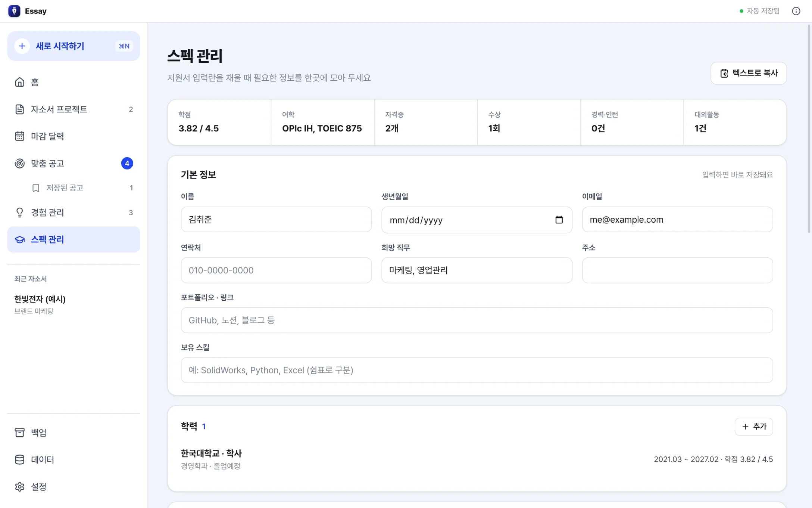
Task: Click the lightbulb icon for 경험 관리
Action: (x=19, y=212)
